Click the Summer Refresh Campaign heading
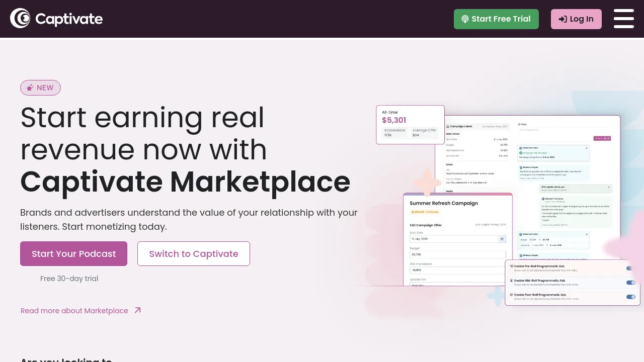644x362 pixels. pos(444,203)
